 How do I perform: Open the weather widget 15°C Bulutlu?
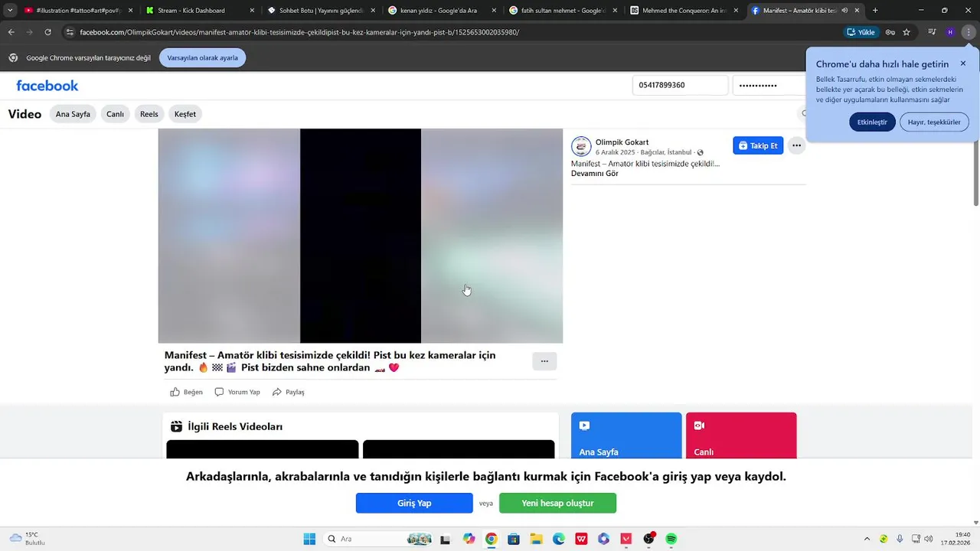27,539
